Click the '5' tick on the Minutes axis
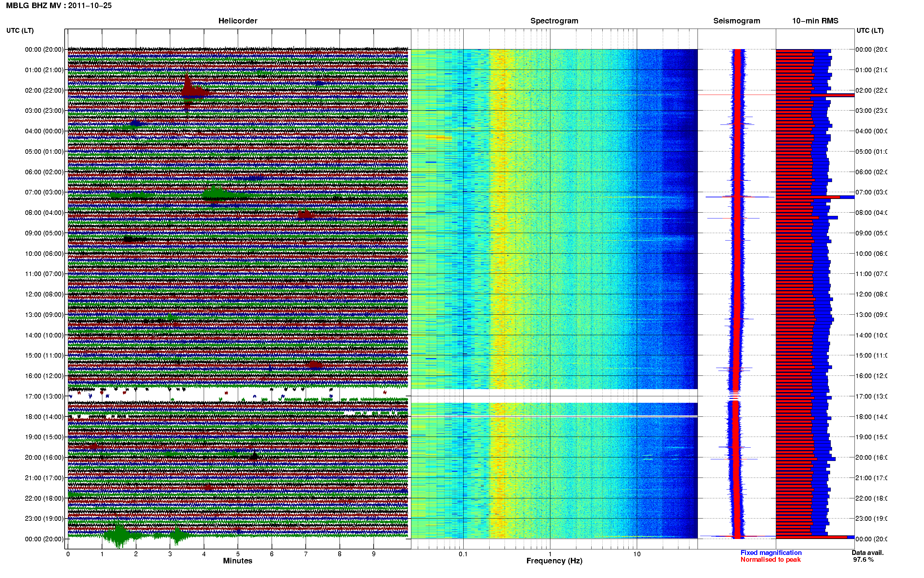Viewport: 924px width, 578px height. pyautogui.click(x=237, y=554)
